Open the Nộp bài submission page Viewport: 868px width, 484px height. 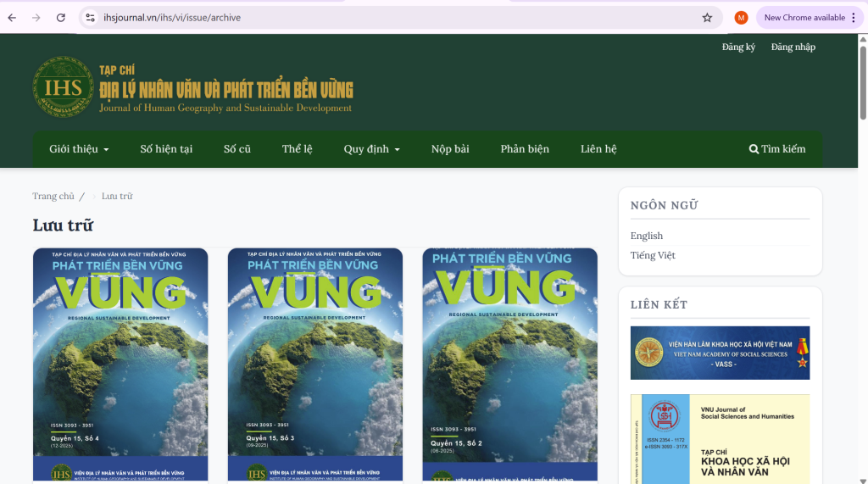pos(450,149)
